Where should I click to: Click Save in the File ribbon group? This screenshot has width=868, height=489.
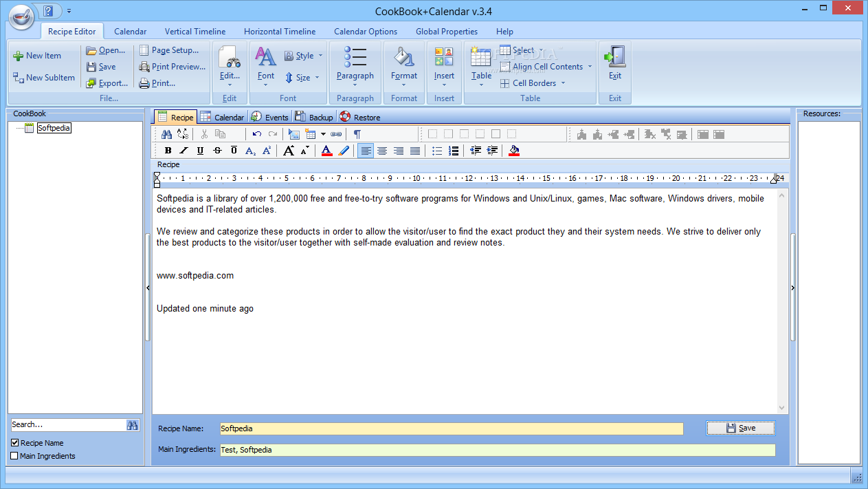tap(101, 67)
